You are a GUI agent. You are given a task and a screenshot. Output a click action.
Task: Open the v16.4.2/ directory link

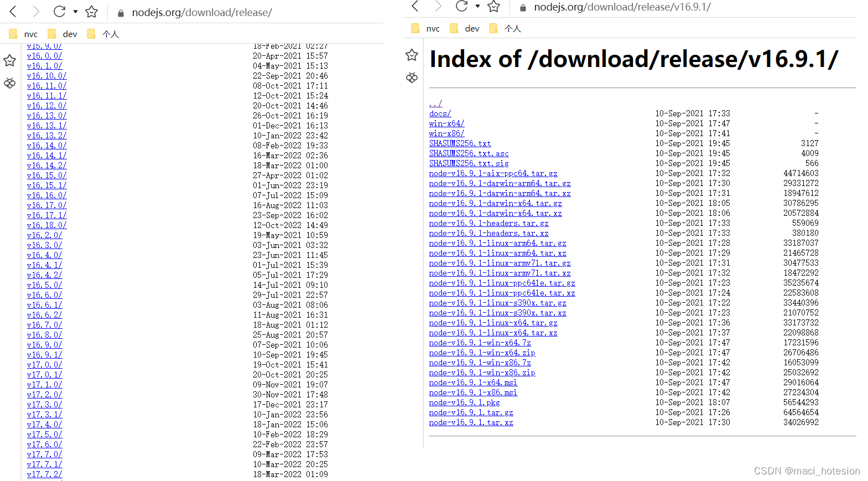(44, 275)
